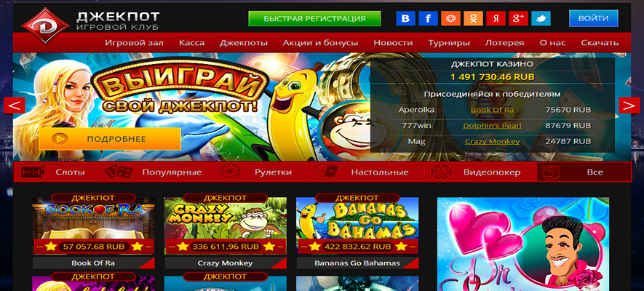Click the dice icon beside Популярные
This screenshot has width=644, height=291.
pyautogui.click(x=119, y=172)
